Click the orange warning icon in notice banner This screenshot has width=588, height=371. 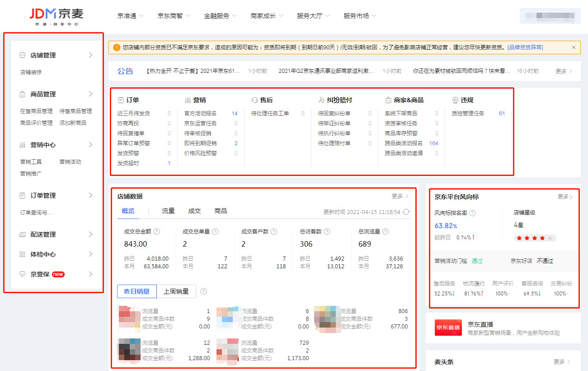tap(117, 48)
